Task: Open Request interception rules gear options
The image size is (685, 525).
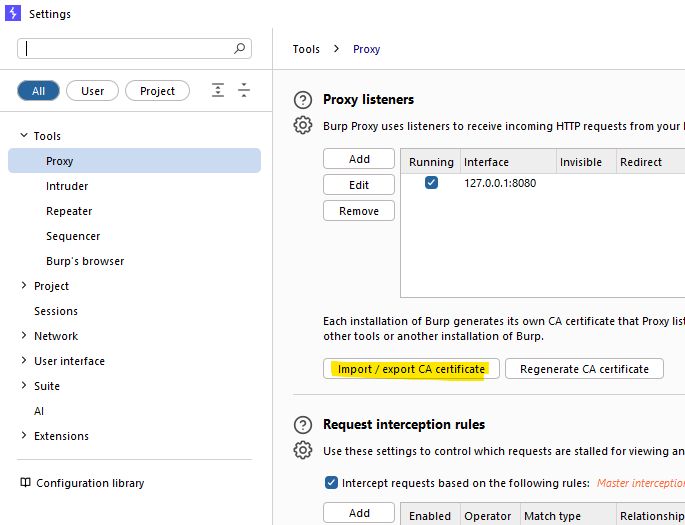Action: (x=303, y=450)
